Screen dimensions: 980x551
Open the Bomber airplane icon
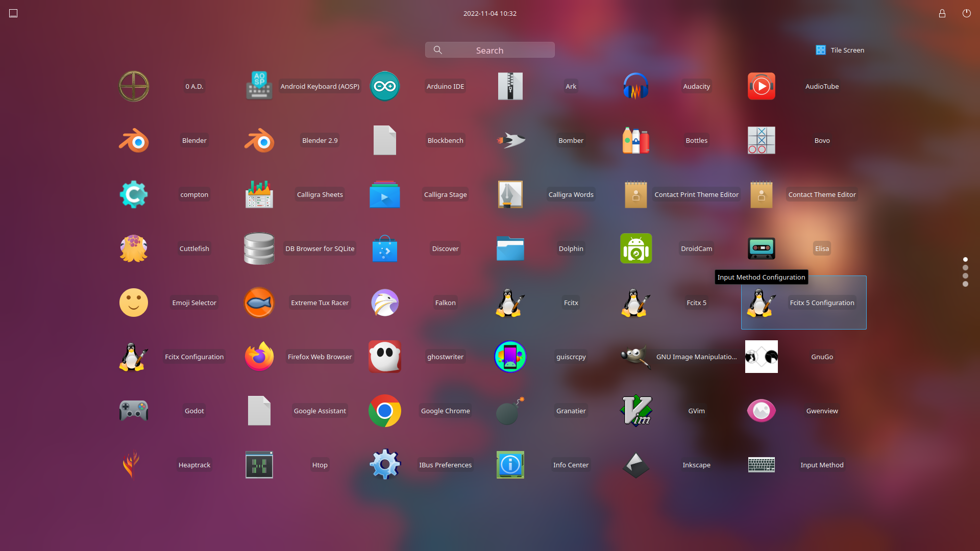[510, 140]
